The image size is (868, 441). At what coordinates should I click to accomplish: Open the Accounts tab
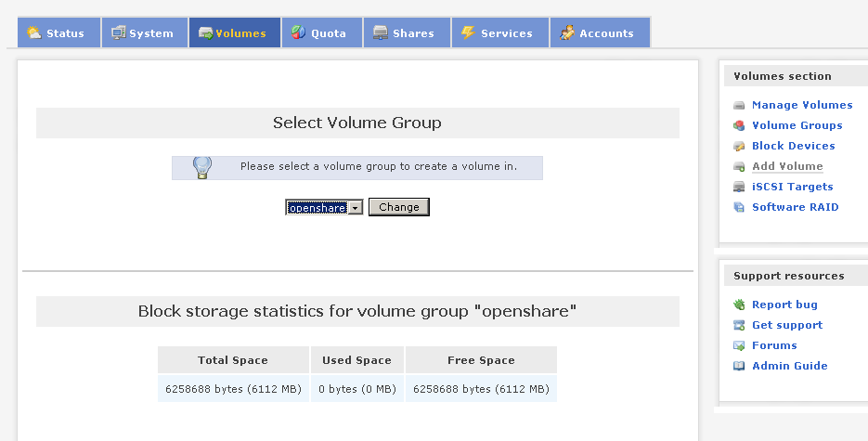[600, 32]
